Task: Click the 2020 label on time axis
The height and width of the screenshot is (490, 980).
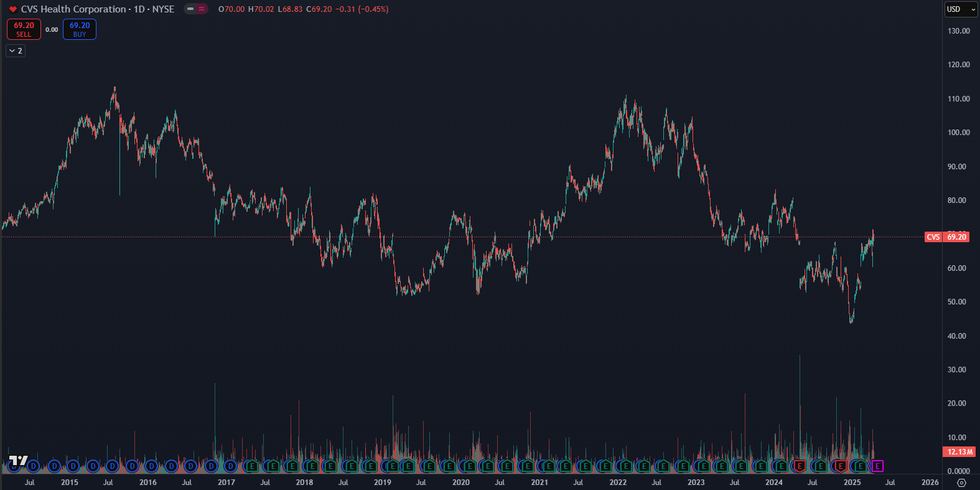Action: coord(460,483)
